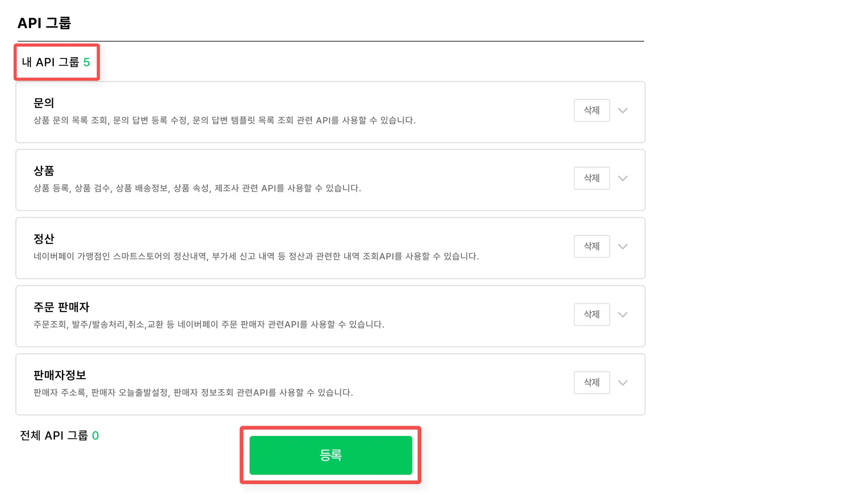Image resolution: width=868 pixels, height=494 pixels.
Task: Click 삭제 for the 정산 group
Action: point(591,246)
